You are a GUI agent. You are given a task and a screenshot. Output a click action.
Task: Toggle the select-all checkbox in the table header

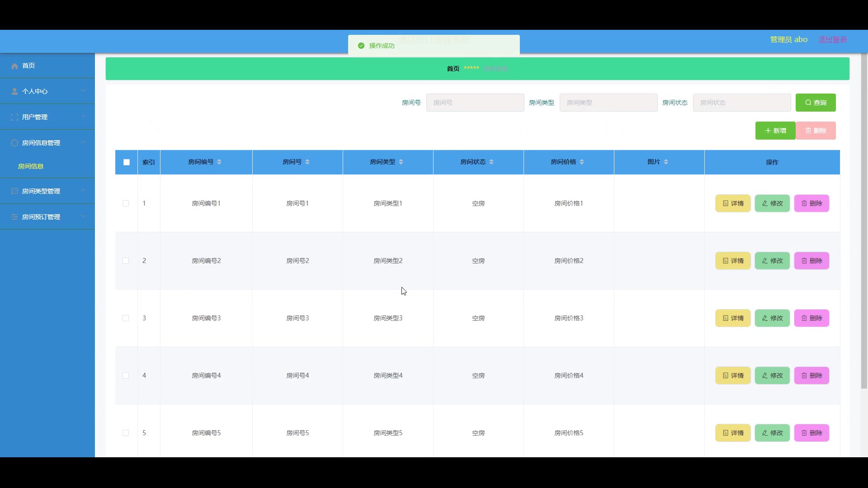click(127, 162)
